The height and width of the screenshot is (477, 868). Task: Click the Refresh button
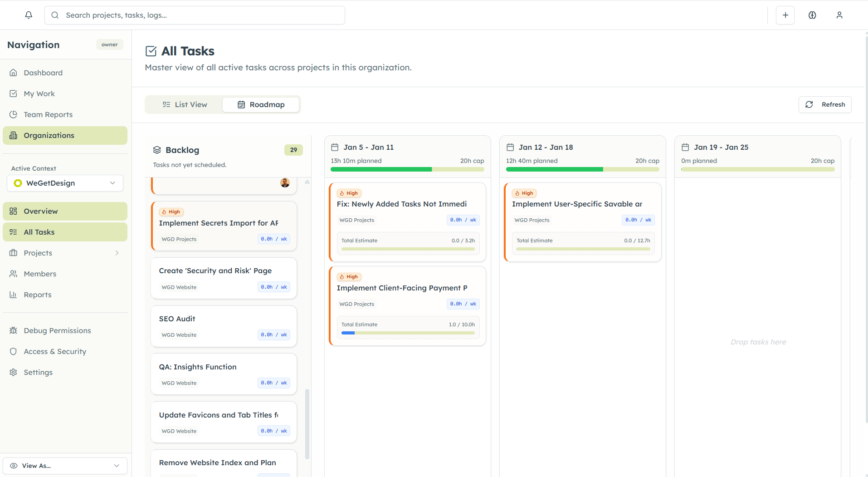[824, 104]
